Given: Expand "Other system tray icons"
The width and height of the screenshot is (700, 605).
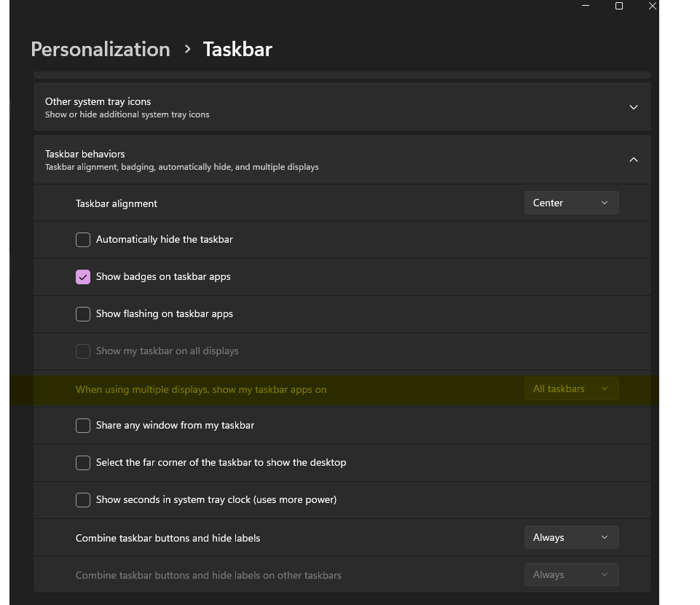Looking at the screenshot, I should (633, 106).
